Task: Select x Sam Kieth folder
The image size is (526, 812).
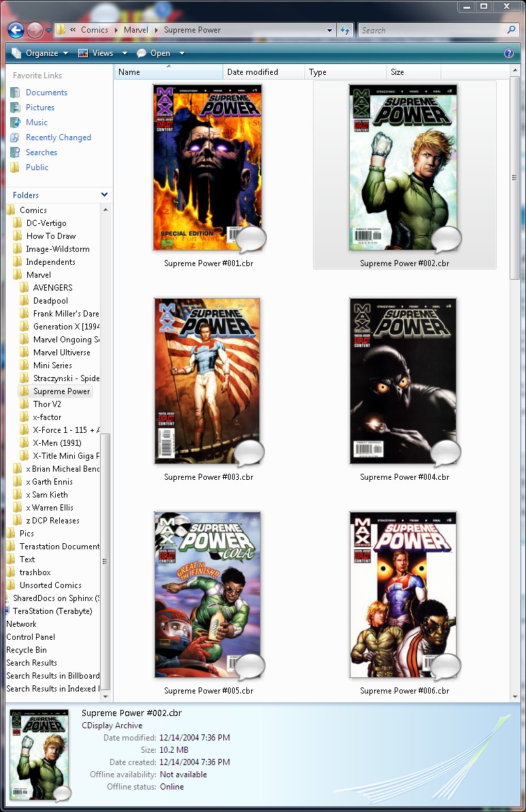Action: [x=46, y=495]
